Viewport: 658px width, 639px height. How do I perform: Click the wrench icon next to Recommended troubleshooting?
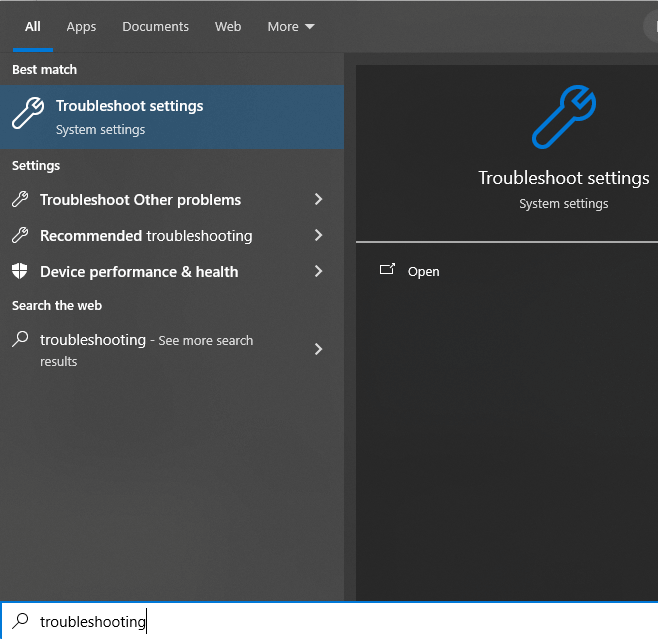[x=20, y=236]
